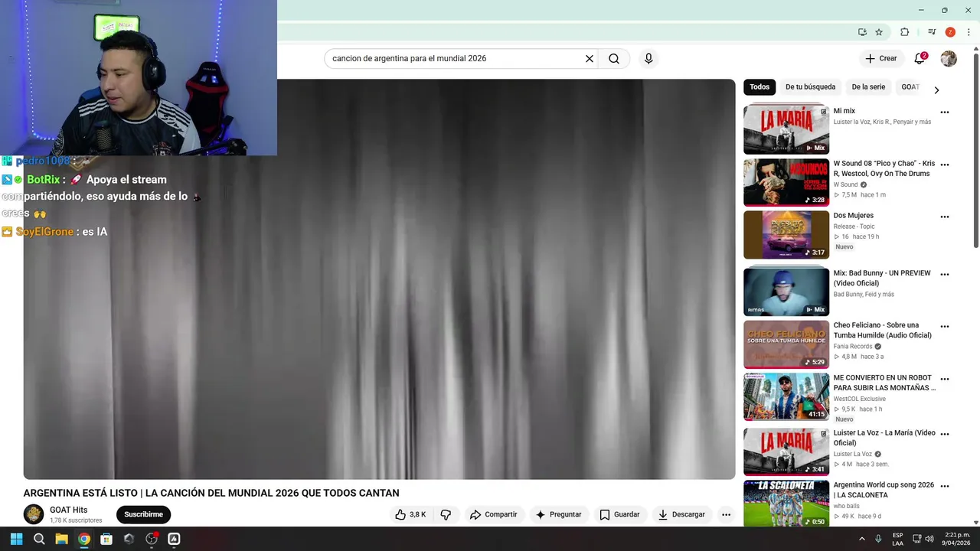Screen dimensions: 980x551
Task: Open YouTube account avatar menu
Action: pyautogui.click(x=949, y=58)
